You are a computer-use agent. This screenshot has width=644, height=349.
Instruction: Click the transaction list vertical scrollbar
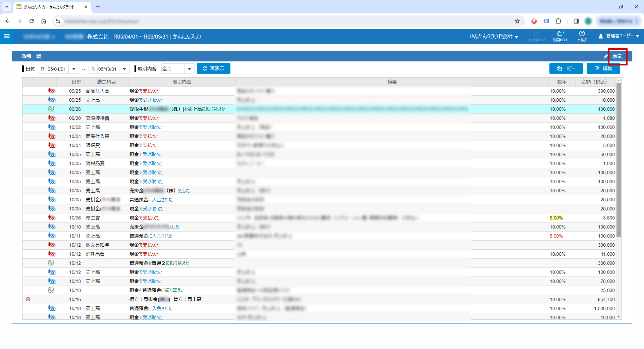pyautogui.click(x=619, y=161)
